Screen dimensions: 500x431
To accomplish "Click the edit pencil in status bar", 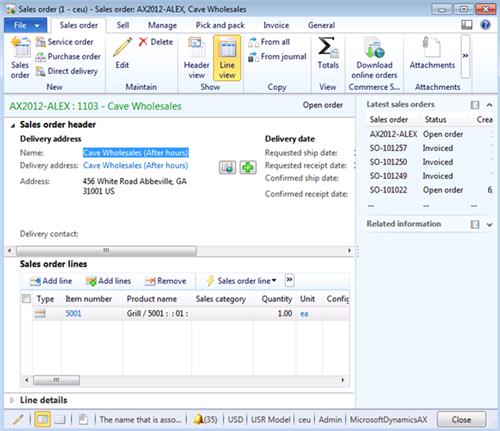I will pos(18,419).
